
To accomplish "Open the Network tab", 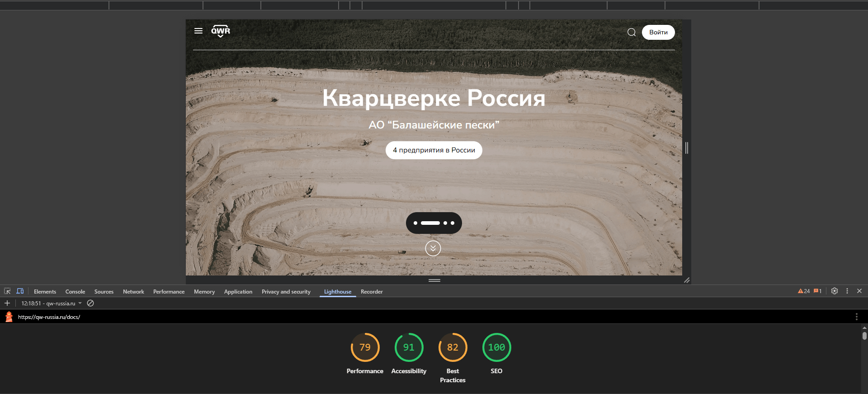I will pos(133,292).
